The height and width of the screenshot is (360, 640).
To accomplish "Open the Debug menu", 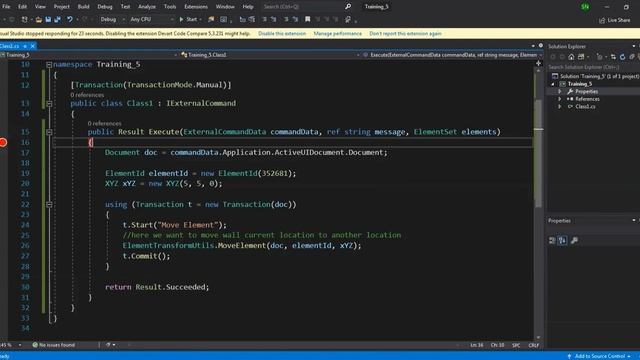I will tap(105, 7).
